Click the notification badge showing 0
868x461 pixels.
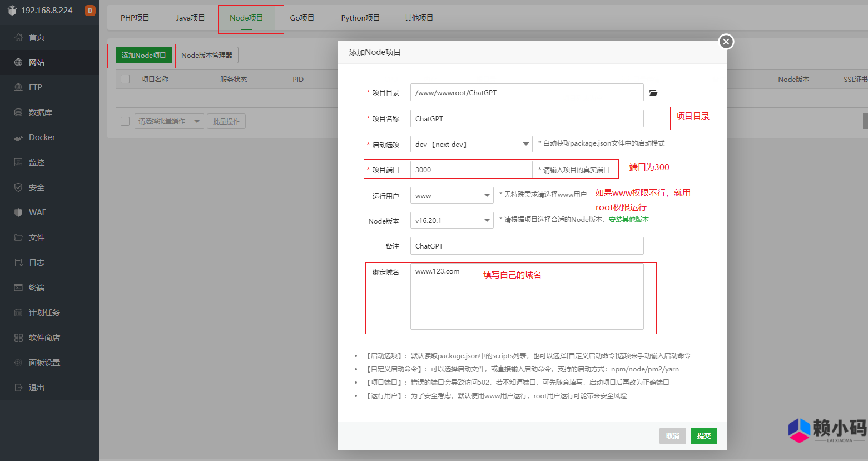point(90,10)
